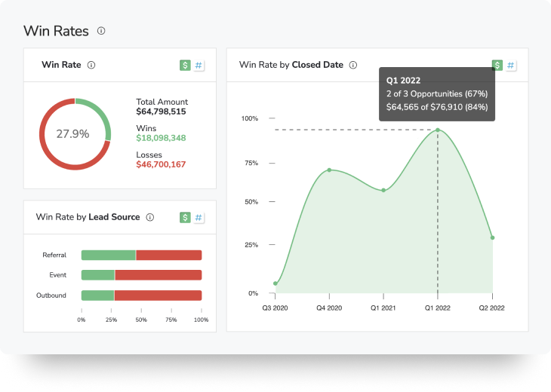Image resolution: width=551 pixels, height=392 pixels.
Task: Select dollar view for Closed Date chart
Action: (x=497, y=66)
